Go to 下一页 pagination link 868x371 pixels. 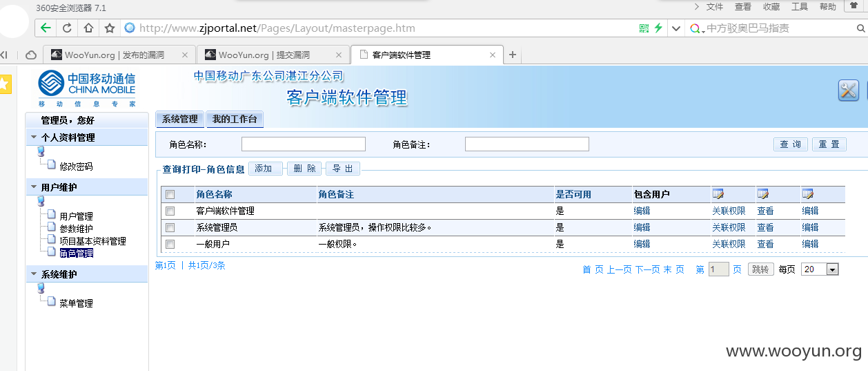[647, 269]
